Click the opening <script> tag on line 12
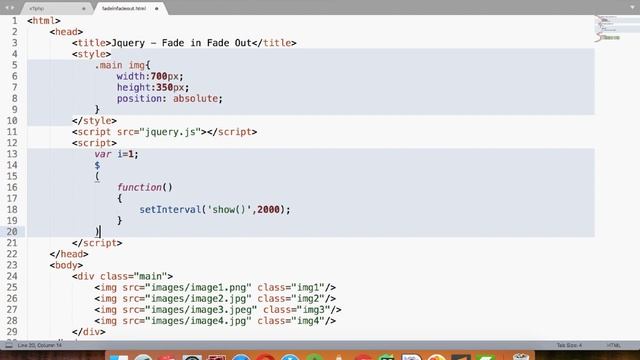Viewport: 640px width, 360px height. tap(94, 143)
